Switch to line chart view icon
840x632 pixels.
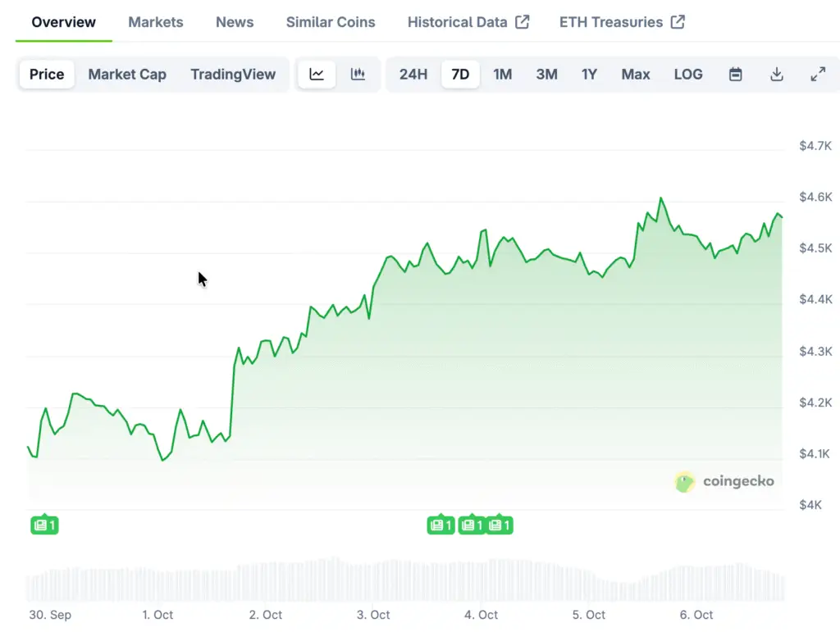[x=317, y=75]
